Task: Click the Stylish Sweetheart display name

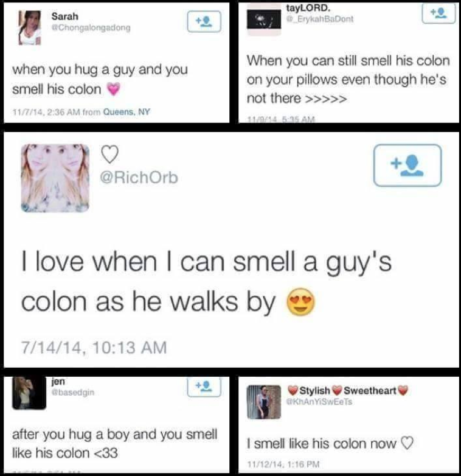Action: (348, 390)
